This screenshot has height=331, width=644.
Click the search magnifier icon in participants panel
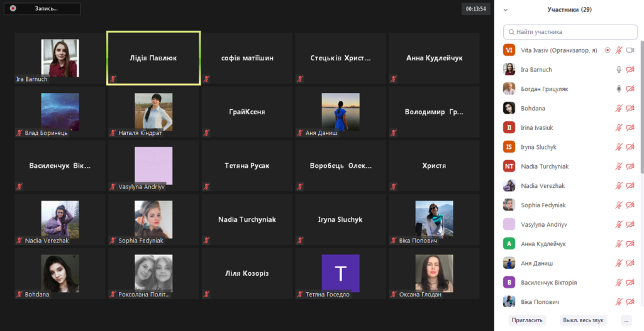point(511,32)
